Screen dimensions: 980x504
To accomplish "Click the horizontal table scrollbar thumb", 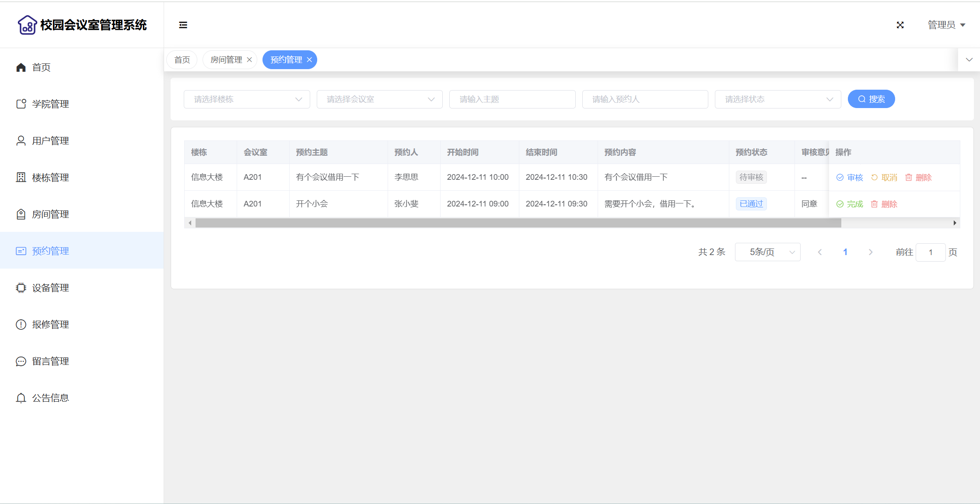I will (x=518, y=223).
